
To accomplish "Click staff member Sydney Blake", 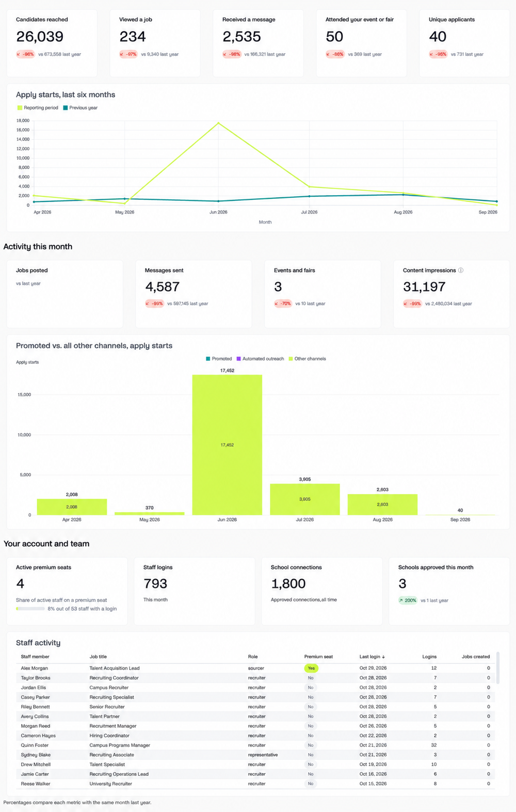I will 36,755.
